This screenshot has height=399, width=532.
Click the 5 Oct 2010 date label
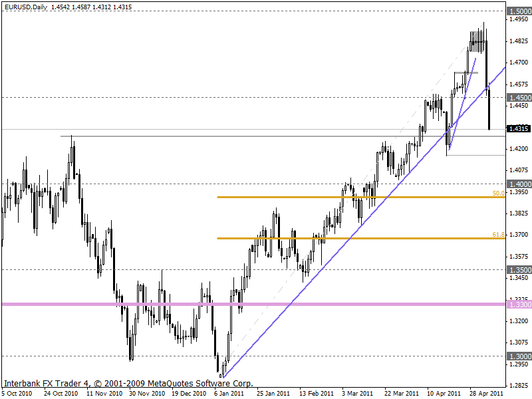click(x=17, y=394)
